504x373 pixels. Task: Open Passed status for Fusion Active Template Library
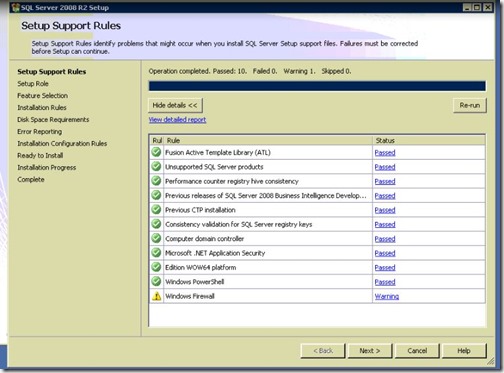click(x=385, y=153)
